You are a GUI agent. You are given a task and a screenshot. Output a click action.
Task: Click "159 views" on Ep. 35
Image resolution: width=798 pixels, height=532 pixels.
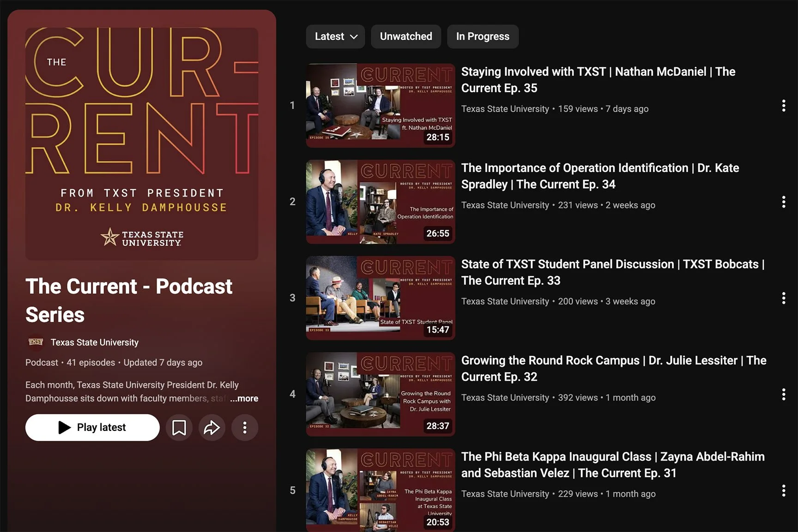pyautogui.click(x=578, y=109)
